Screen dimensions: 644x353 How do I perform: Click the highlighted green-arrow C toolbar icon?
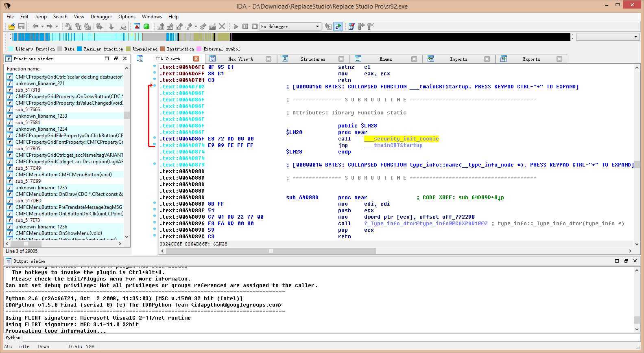click(338, 26)
